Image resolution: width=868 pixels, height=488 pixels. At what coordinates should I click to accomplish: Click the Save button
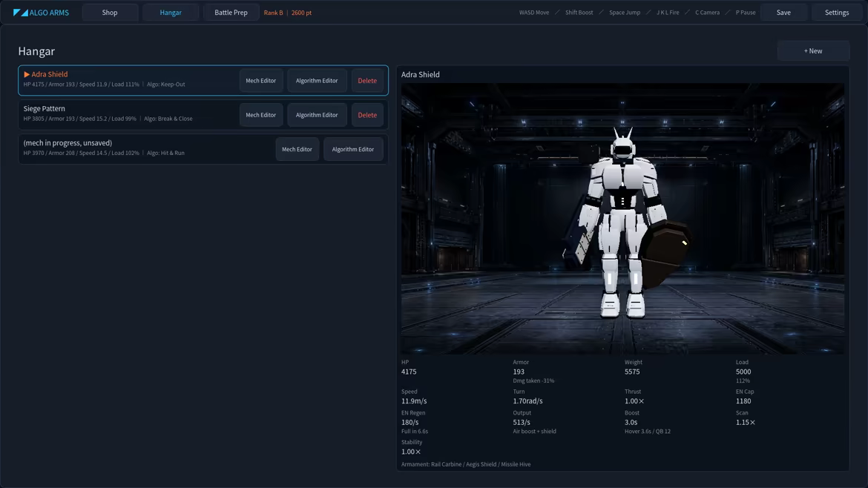[x=783, y=12]
